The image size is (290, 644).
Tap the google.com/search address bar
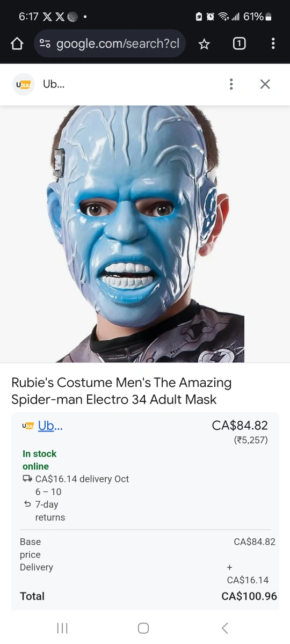pos(110,44)
